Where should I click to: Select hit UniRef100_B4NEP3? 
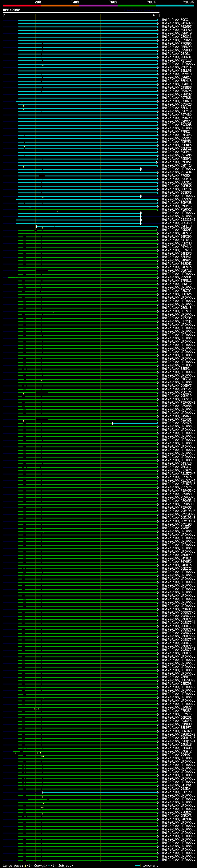[177, 253]
